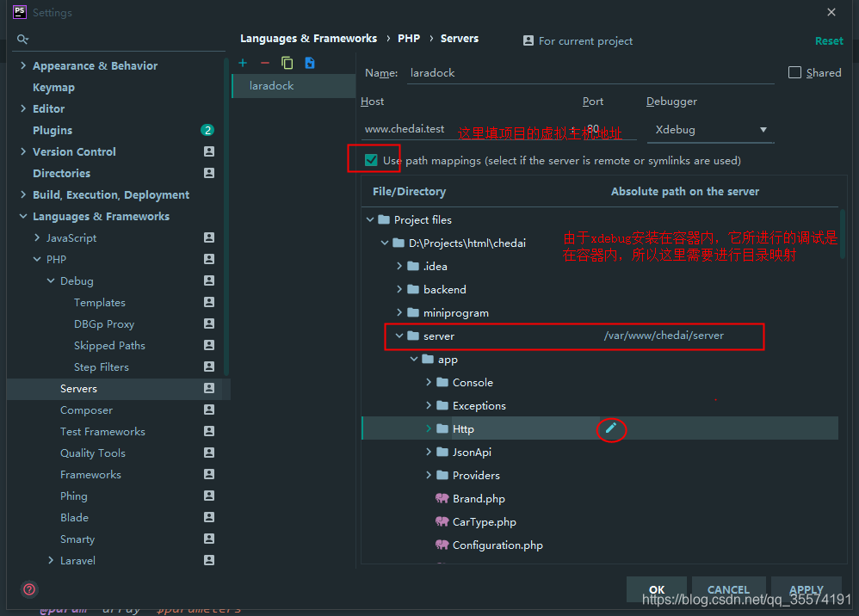859x616 pixels.
Task: Add a new server with plus icon
Action: tap(243, 63)
